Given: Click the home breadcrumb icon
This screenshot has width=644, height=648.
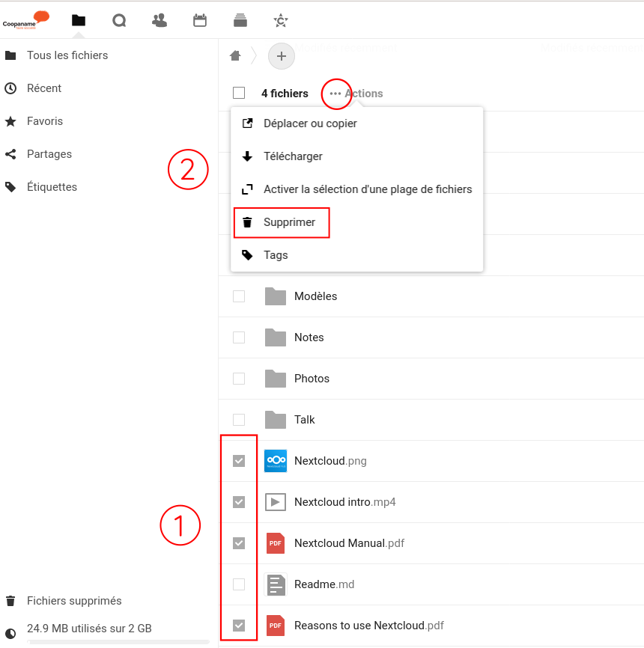Looking at the screenshot, I should [235, 55].
